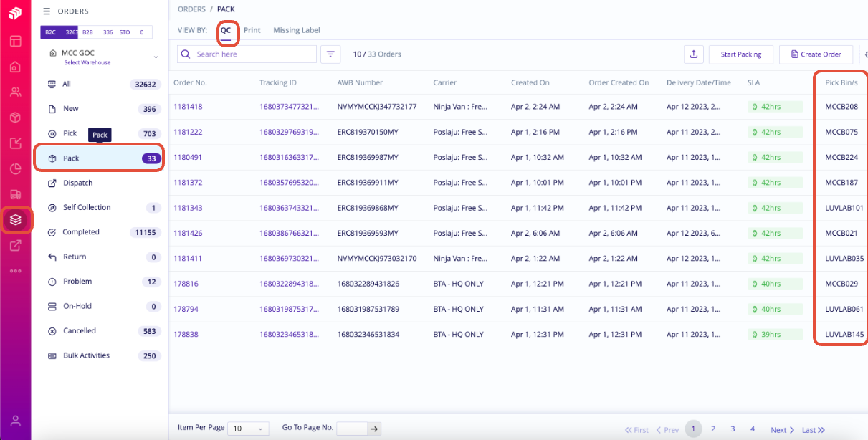The height and width of the screenshot is (440, 868).
Task: Select the Missing Label view tab
Action: click(297, 30)
